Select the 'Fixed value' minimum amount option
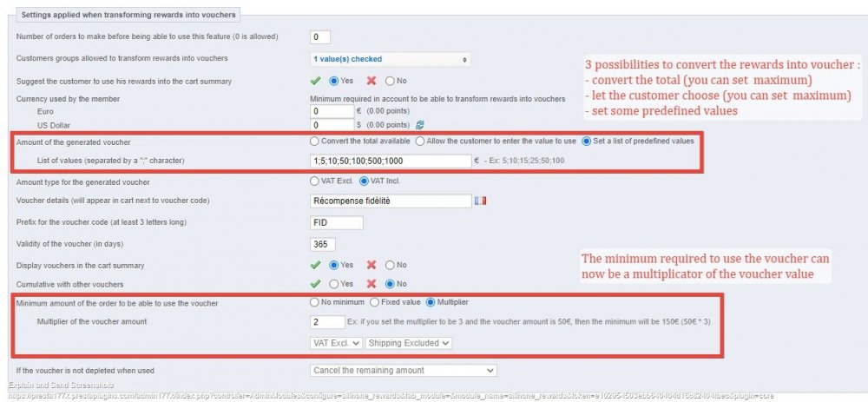Viewport: 868px width, 402px height. point(375,302)
